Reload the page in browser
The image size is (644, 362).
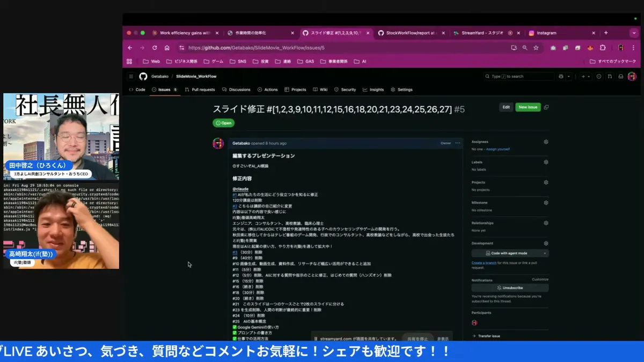[155, 48]
